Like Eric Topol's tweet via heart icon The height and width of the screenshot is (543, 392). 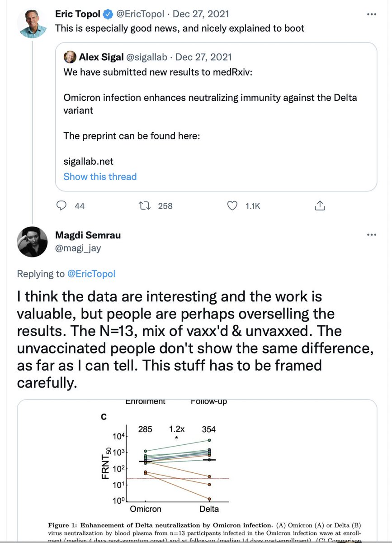click(x=232, y=205)
